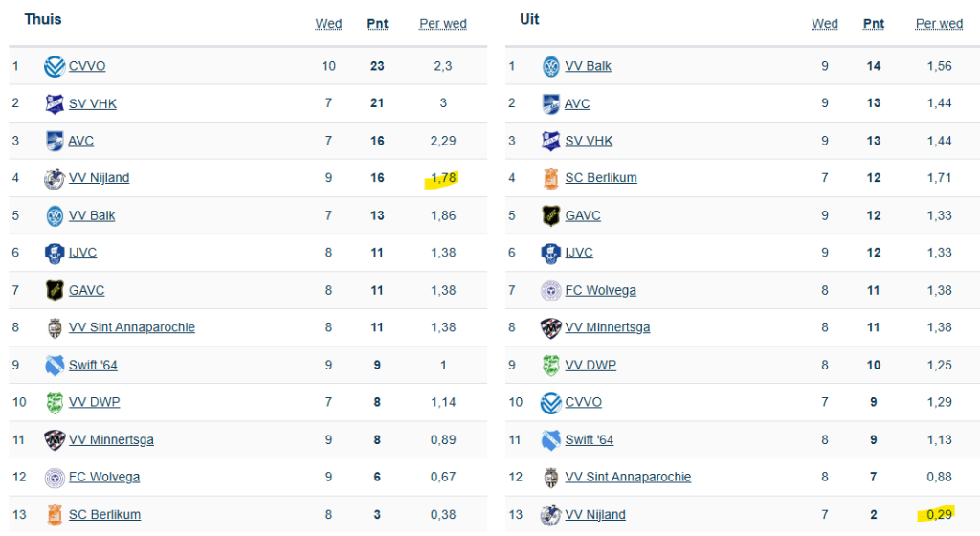
Task: Click VV Minnertsga logo in the Uit table
Action: (550, 328)
